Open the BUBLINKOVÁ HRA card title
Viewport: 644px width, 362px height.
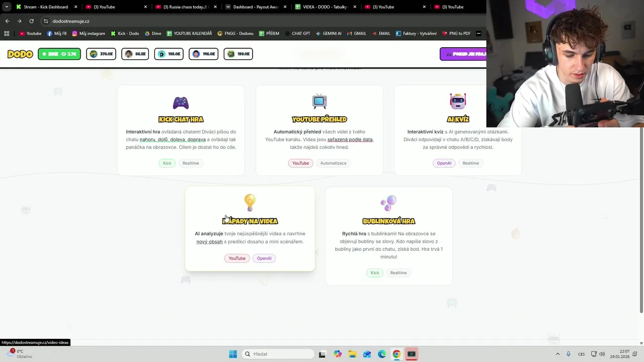coord(389,221)
